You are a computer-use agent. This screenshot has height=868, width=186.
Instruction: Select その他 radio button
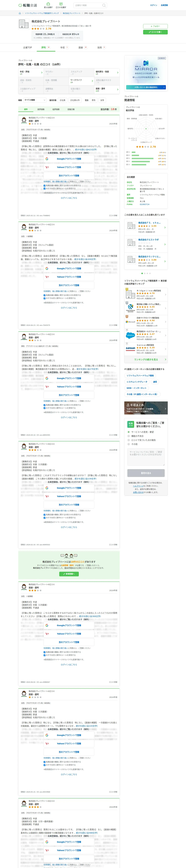click(x=129, y=444)
